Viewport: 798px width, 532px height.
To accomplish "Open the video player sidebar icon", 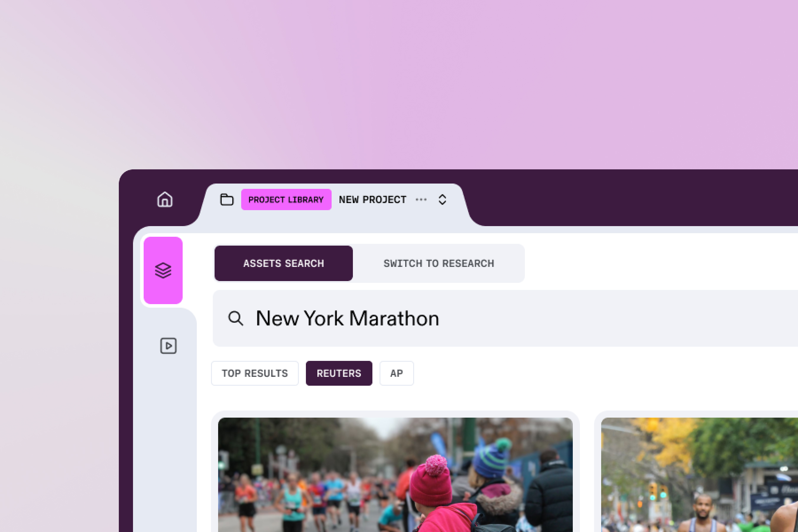I will point(168,346).
